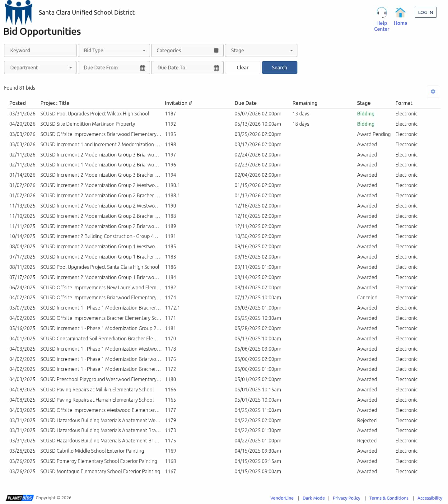This screenshot has height=504, width=448.
Task: Open the VendorLine footer link
Action: [282, 498]
